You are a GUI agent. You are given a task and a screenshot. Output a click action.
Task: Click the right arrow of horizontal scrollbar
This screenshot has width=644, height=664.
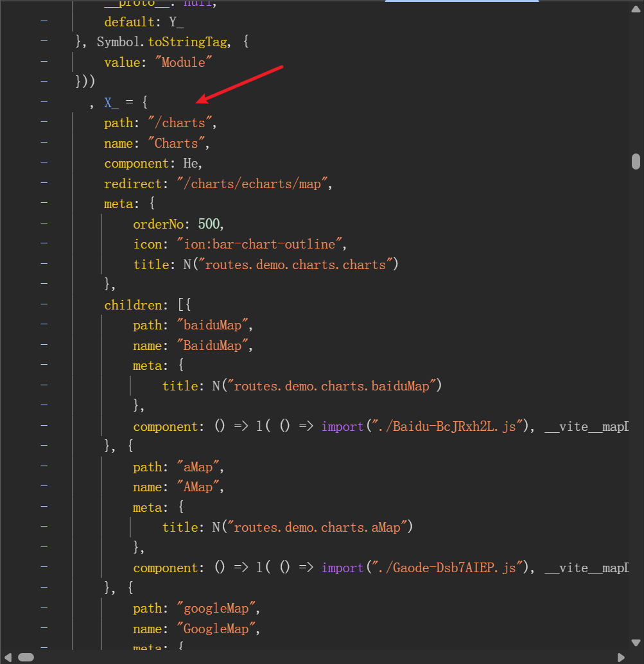621,657
